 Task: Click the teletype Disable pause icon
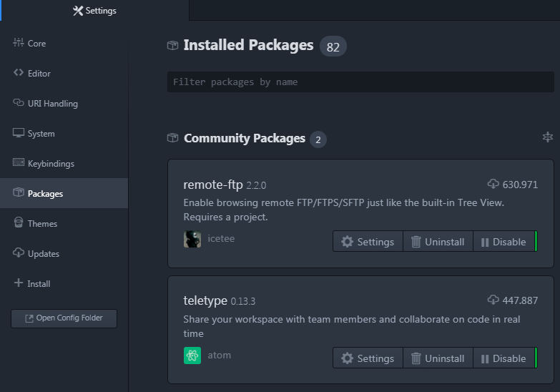[485, 359]
